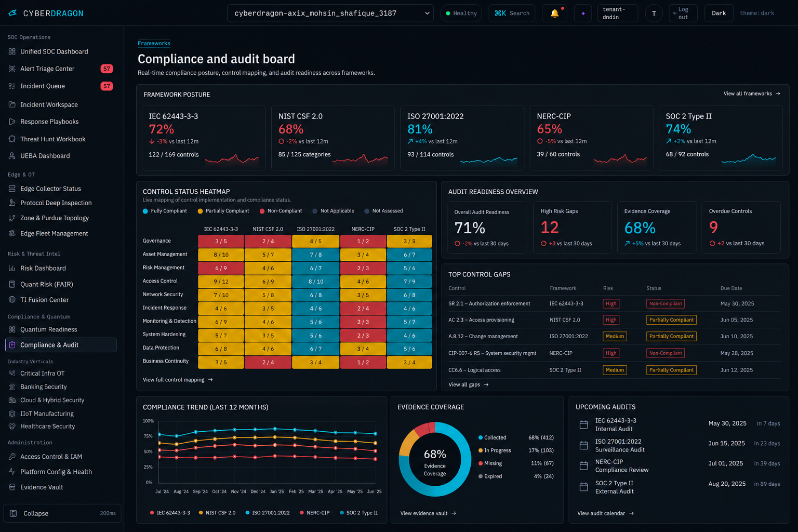Click the UEBA Dashboard user icon
The width and height of the screenshot is (798, 532).
(12, 156)
